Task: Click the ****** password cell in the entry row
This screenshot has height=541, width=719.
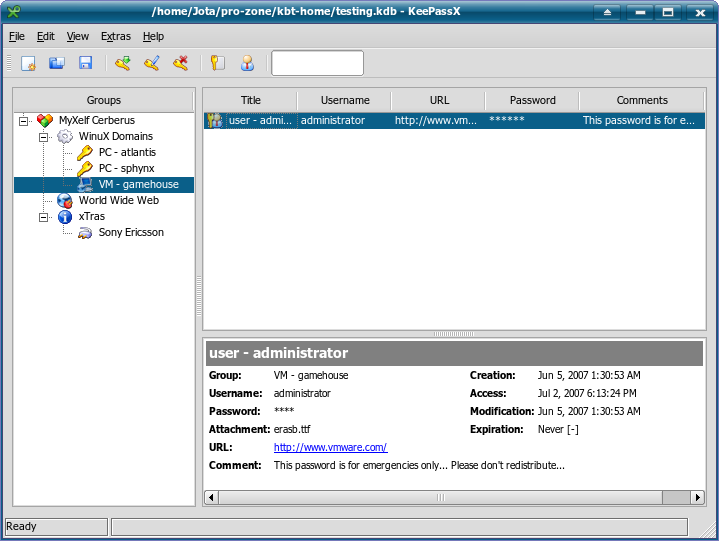Action: 532,121
